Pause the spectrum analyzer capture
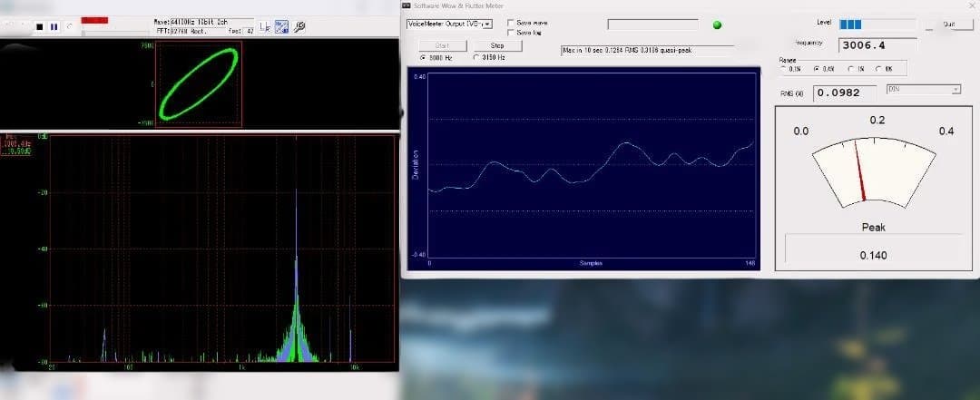 click(54, 27)
